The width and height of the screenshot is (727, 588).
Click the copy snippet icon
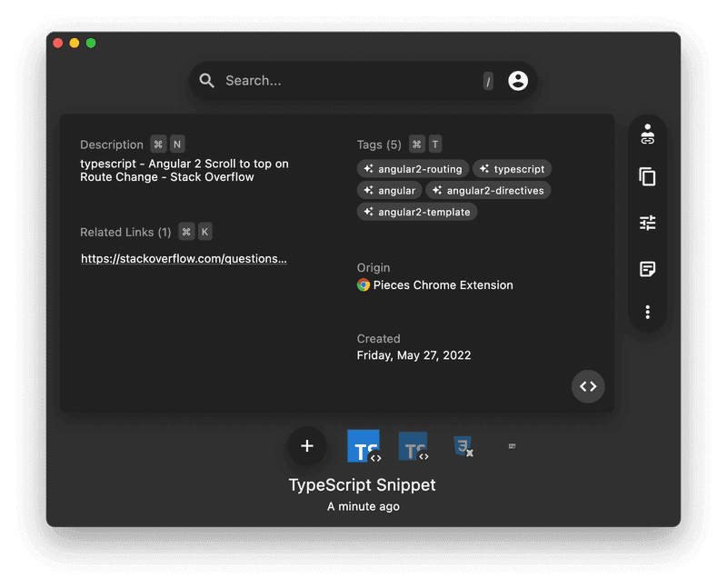[x=648, y=176]
